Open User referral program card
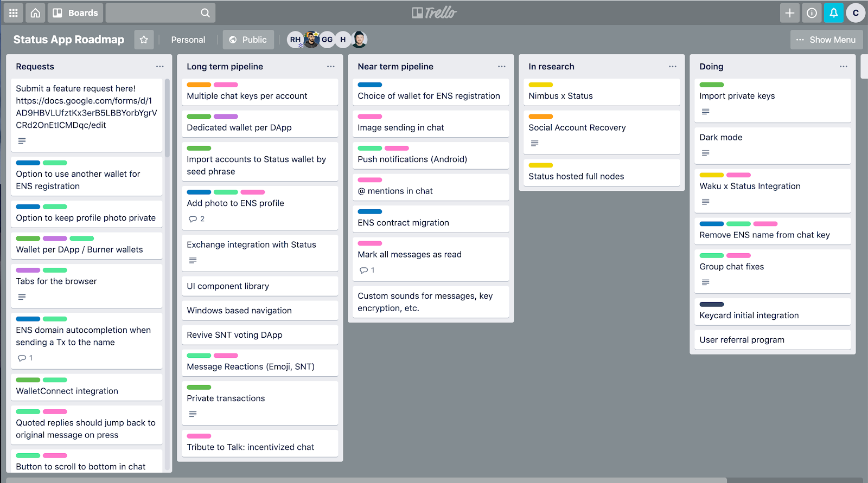The height and width of the screenshot is (483, 868). pyautogui.click(x=773, y=340)
